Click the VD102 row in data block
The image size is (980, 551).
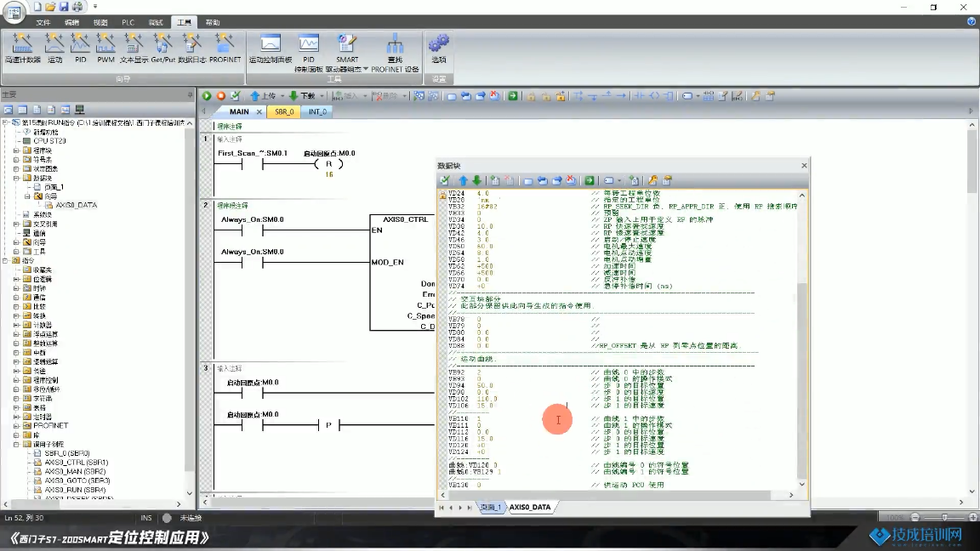tap(556, 399)
